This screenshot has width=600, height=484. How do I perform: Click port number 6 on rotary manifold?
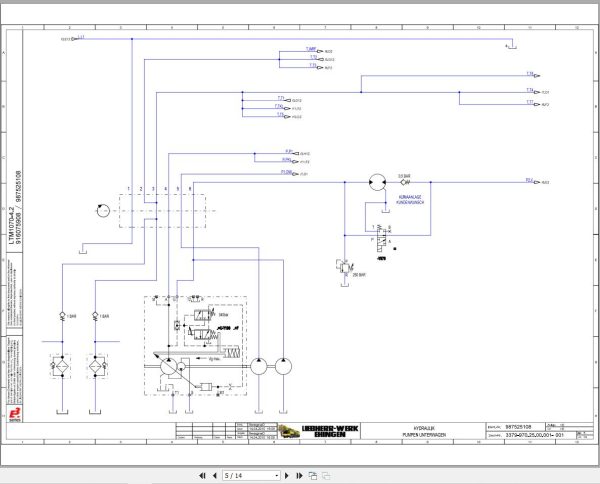tap(190, 189)
